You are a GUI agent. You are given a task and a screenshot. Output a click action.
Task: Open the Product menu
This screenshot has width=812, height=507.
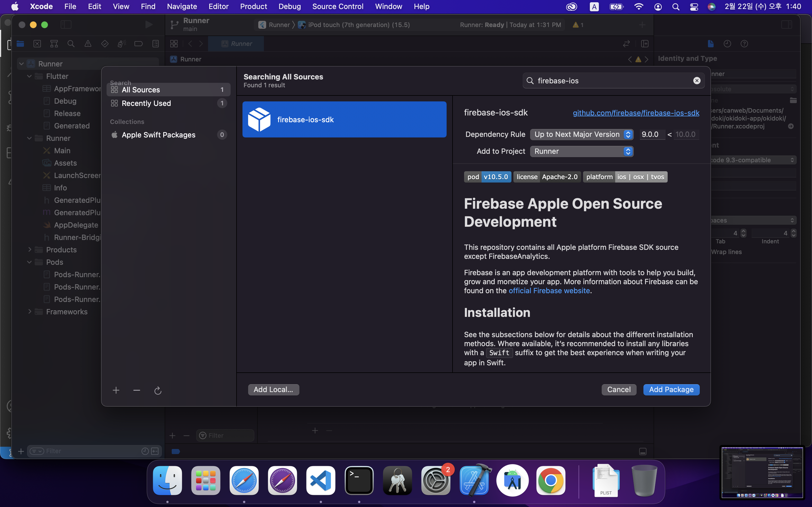pos(253,6)
